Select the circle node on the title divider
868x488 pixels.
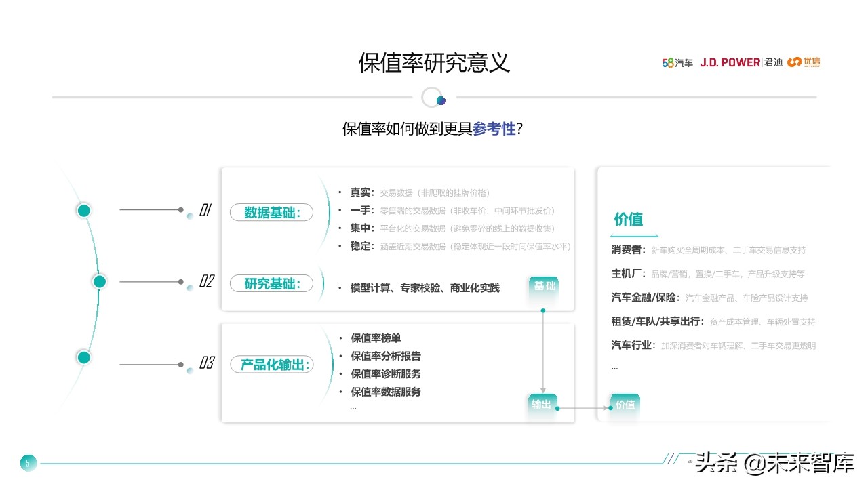click(433, 98)
